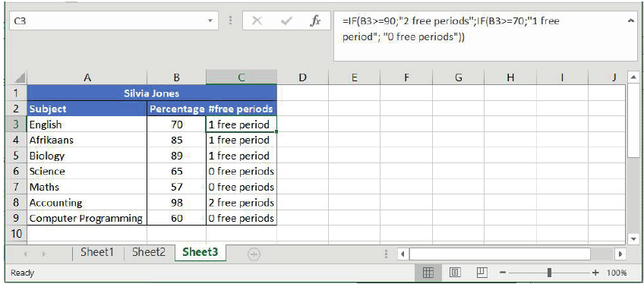Add a new sheet with plus icon
Screen dimensions: 644x284
pyautogui.click(x=254, y=254)
